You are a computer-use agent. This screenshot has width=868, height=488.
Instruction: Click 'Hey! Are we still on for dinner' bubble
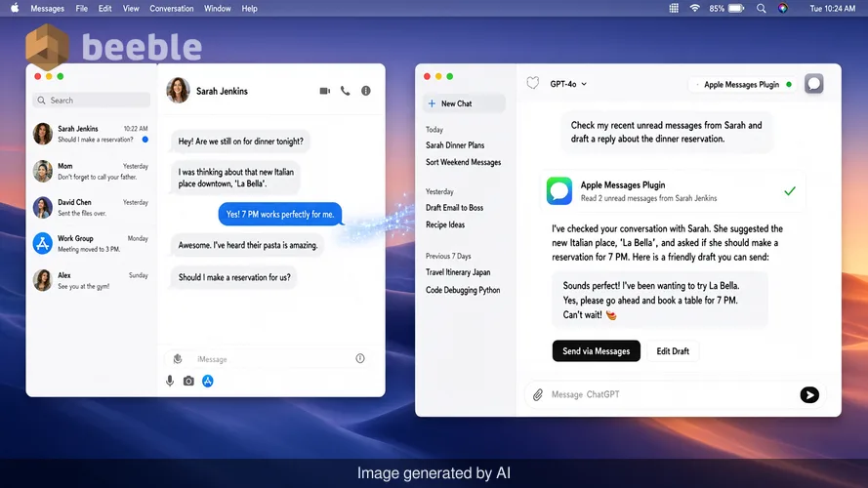click(x=241, y=142)
